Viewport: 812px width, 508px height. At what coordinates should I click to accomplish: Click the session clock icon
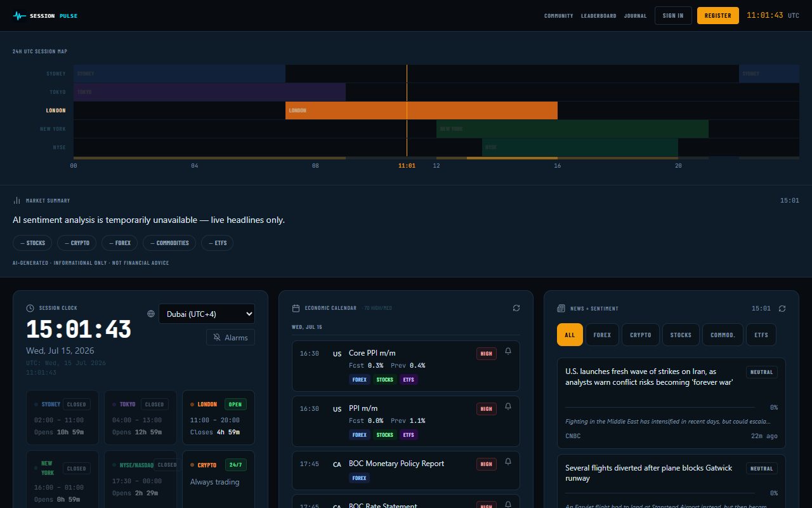click(30, 308)
